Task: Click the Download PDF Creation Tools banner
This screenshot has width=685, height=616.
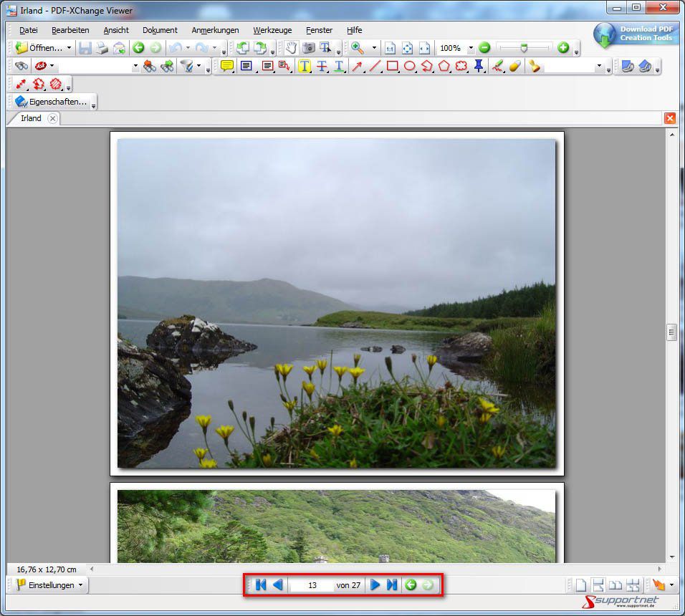Action: pos(633,33)
